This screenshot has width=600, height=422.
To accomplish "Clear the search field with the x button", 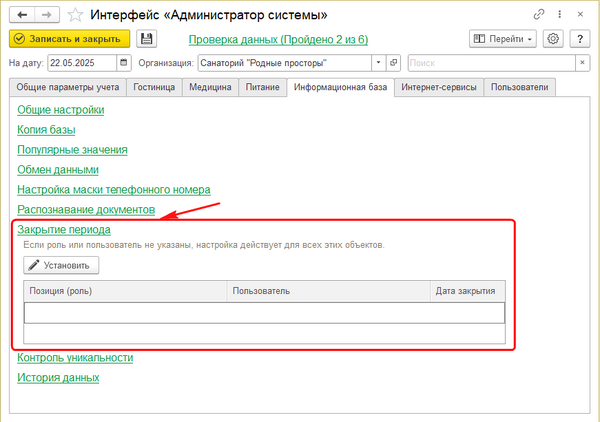I will [582, 63].
